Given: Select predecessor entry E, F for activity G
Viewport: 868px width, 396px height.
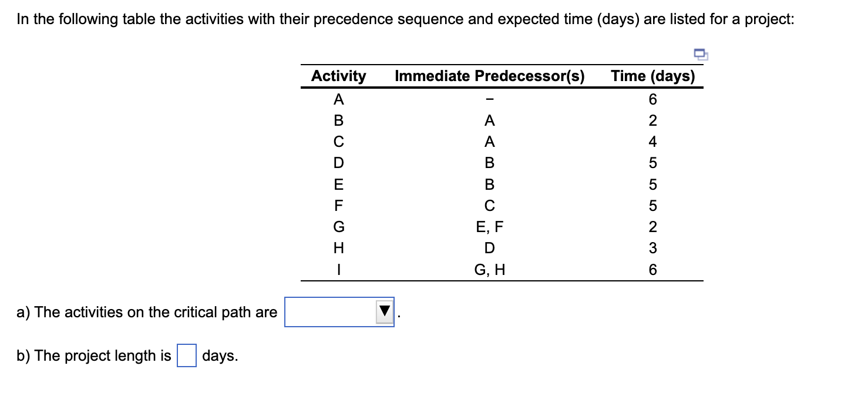Looking at the screenshot, I should click(489, 227).
